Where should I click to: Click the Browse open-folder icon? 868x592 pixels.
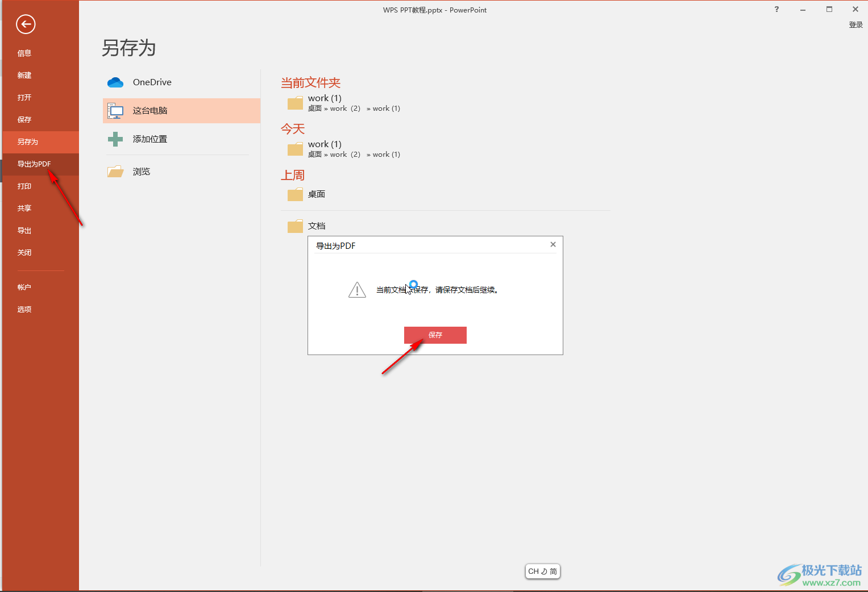(115, 172)
